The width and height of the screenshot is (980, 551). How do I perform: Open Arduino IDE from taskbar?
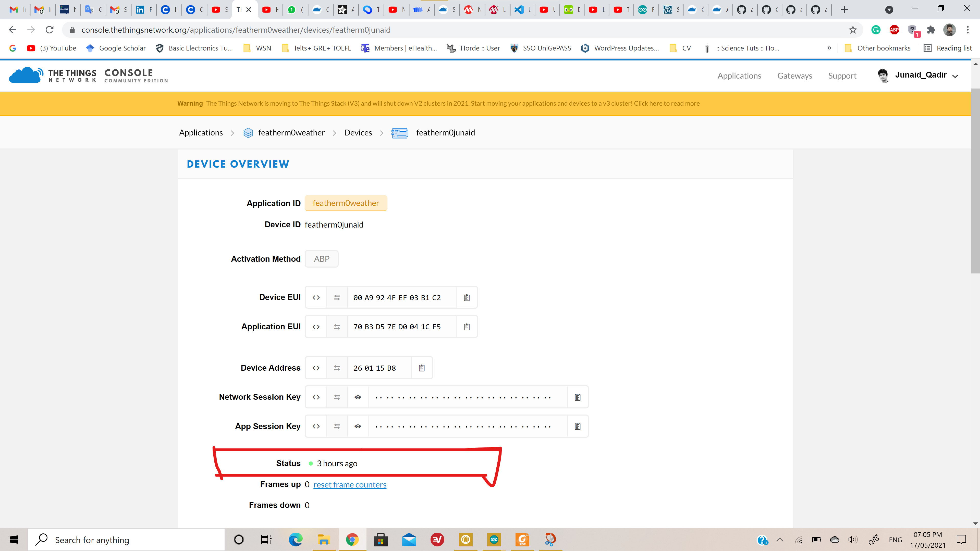(x=494, y=540)
